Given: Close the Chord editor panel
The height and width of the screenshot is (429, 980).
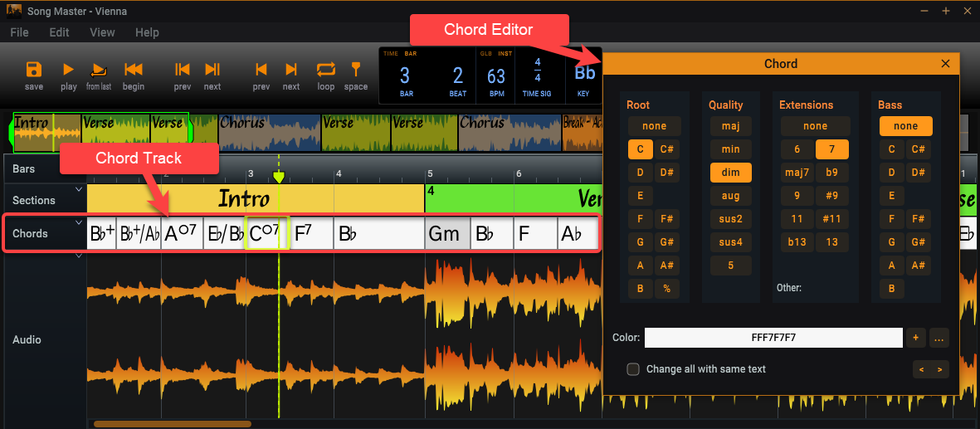Looking at the screenshot, I should pyautogui.click(x=945, y=64).
